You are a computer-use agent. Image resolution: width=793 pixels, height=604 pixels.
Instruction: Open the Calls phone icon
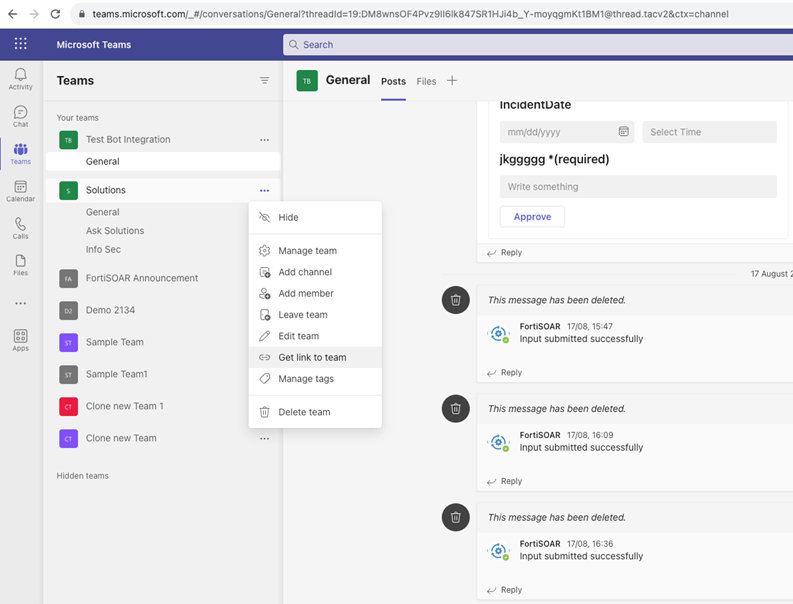coord(20,228)
